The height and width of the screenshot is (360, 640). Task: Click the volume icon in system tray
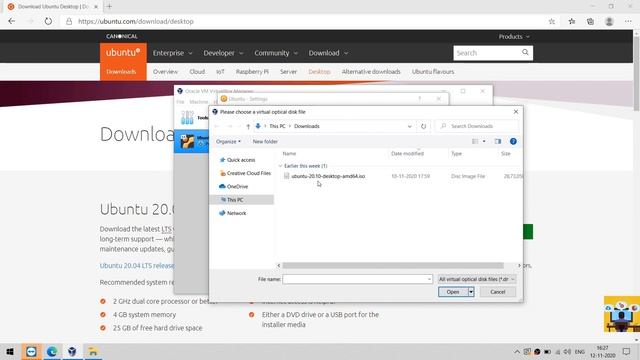567,352
